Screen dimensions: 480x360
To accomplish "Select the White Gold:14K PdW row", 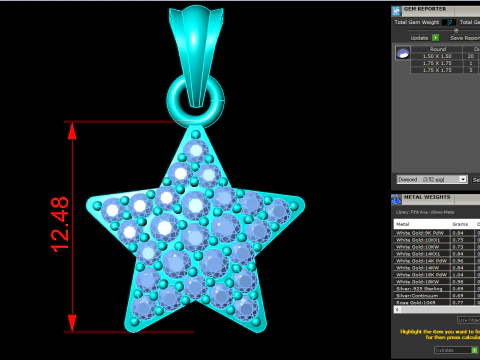I will tap(437, 261).
